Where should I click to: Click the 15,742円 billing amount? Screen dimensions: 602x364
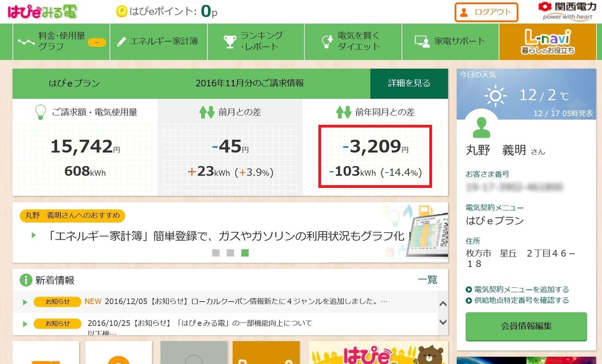tap(85, 147)
